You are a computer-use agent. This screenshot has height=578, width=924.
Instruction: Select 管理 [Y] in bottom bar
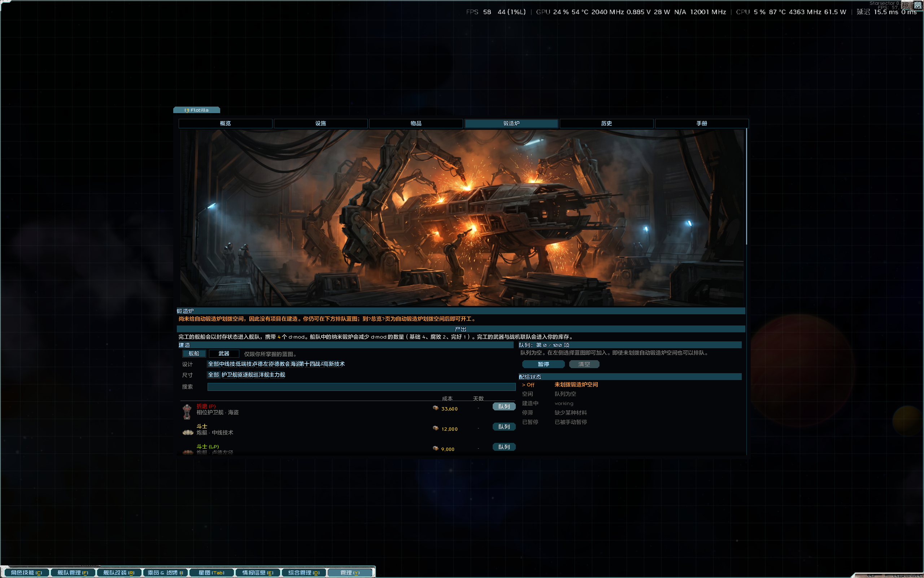(x=350, y=572)
